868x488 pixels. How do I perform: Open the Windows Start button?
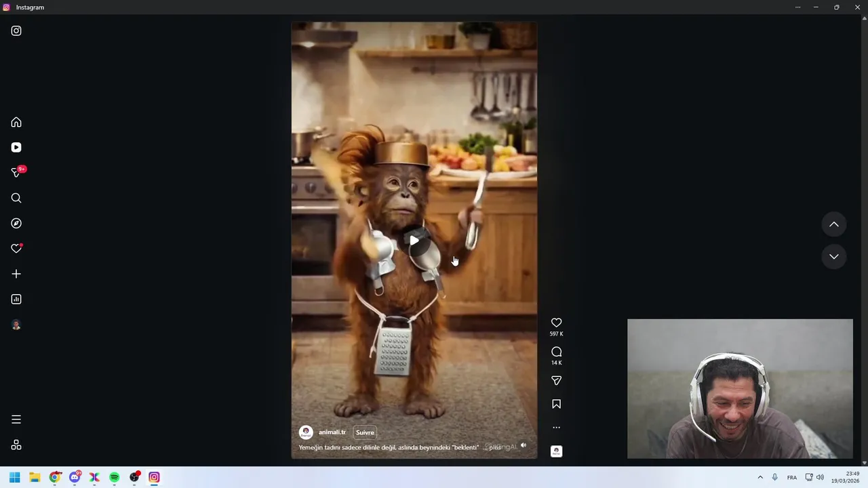tap(15, 477)
